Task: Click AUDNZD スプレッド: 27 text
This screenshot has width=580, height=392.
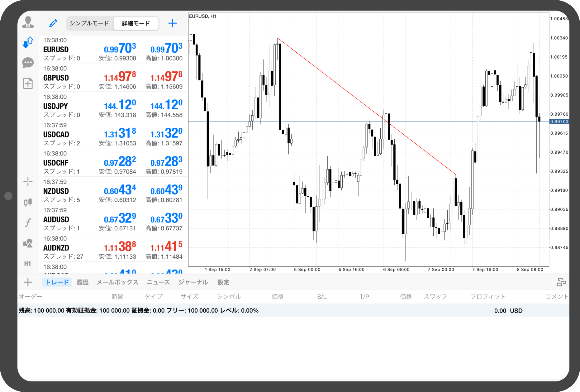Action: coord(63,256)
